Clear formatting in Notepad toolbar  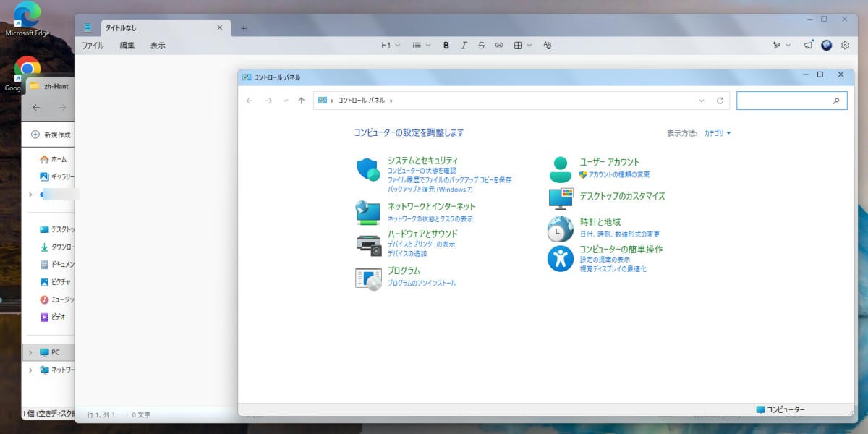pos(547,46)
